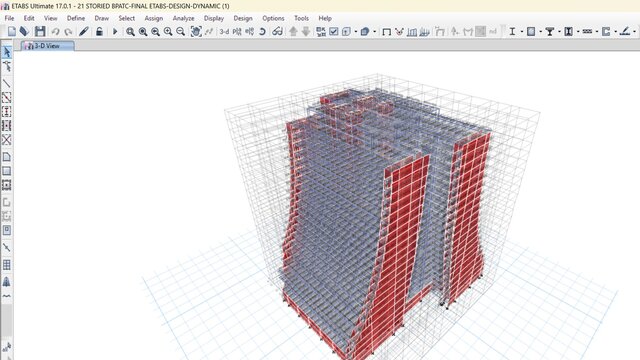
Task: Expand the Steel Joist Design dropdown arrow
Action: click(597, 31)
